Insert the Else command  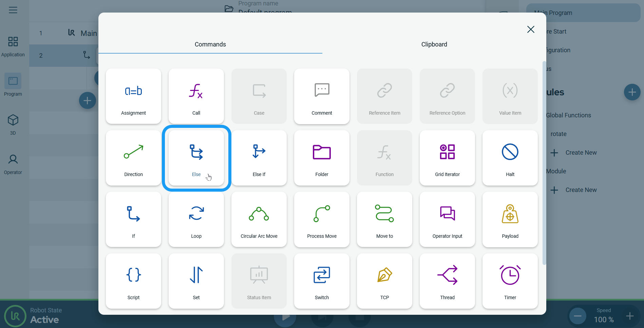(196, 158)
